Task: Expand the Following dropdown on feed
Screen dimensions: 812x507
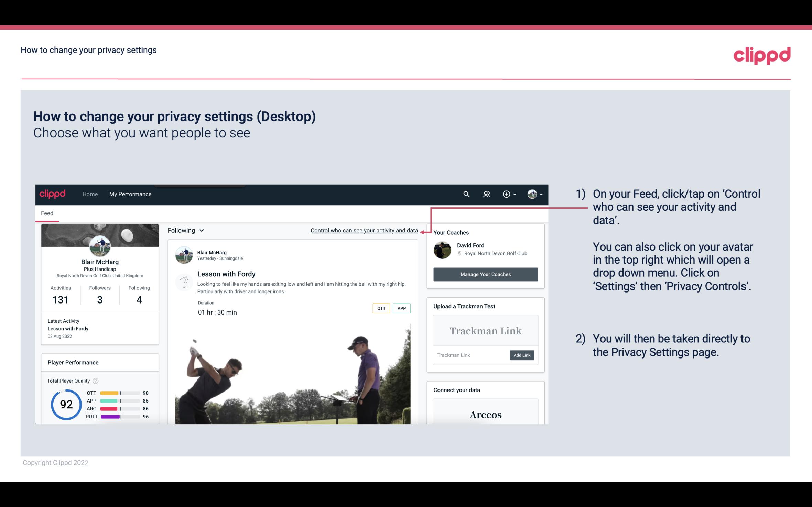Action: tap(185, 230)
